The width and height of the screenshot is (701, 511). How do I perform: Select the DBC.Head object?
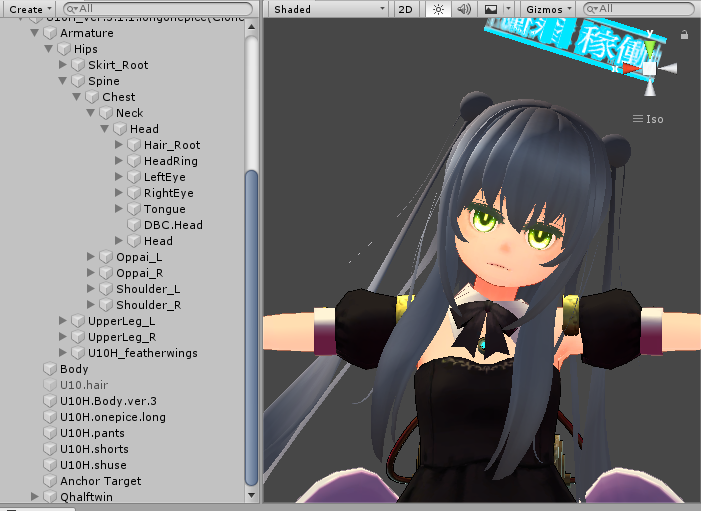[173, 225]
